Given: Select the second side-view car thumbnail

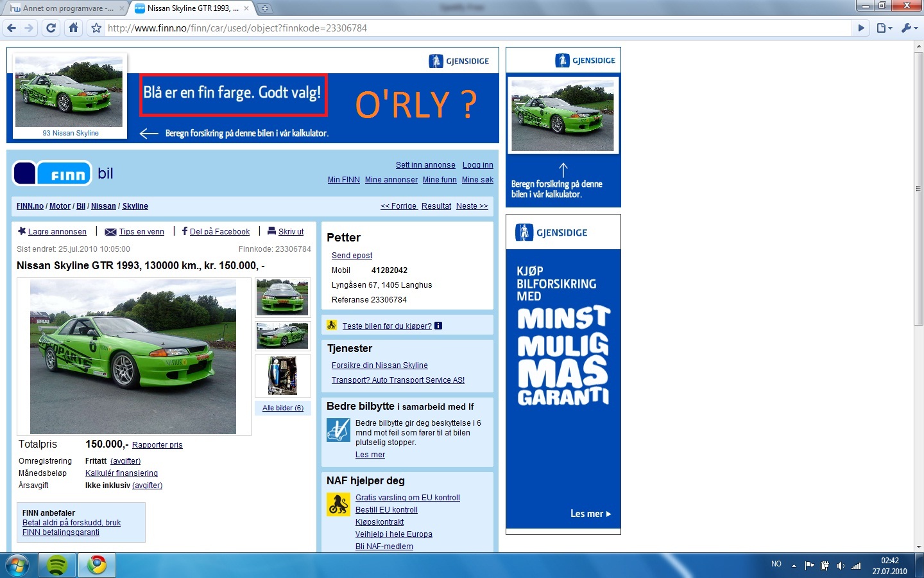Looking at the screenshot, I should (282, 336).
